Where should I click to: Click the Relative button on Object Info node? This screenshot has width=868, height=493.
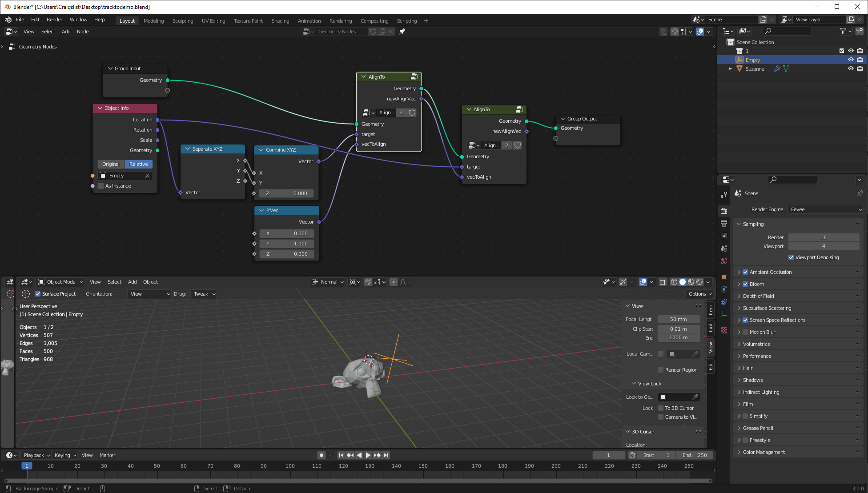138,164
